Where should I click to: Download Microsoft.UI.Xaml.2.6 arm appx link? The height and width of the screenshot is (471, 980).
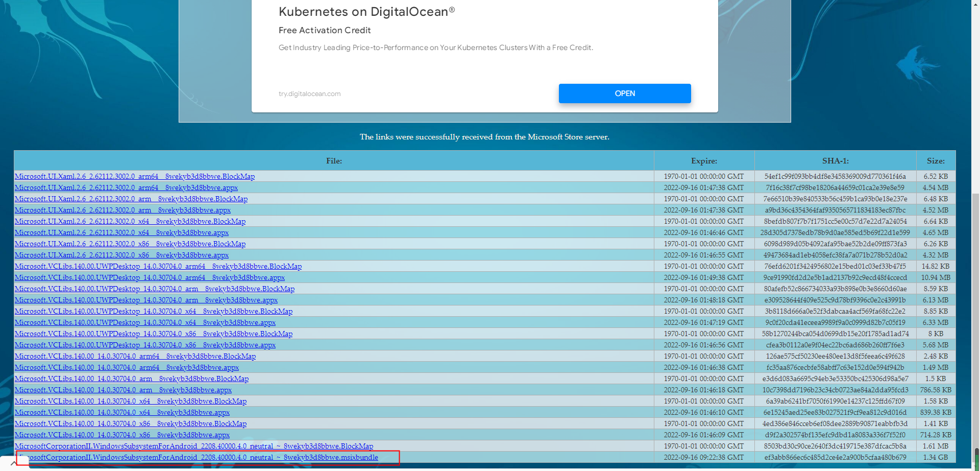[x=122, y=210]
